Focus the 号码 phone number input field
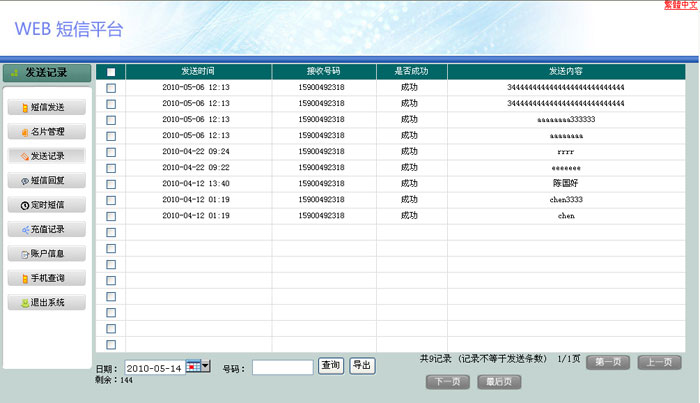 click(283, 367)
